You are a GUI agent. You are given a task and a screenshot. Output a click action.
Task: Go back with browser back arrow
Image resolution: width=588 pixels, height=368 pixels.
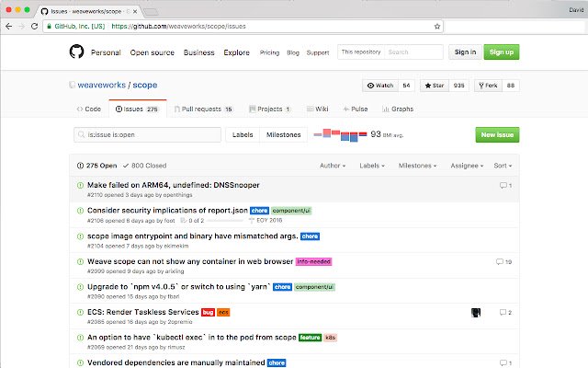[x=9, y=27]
